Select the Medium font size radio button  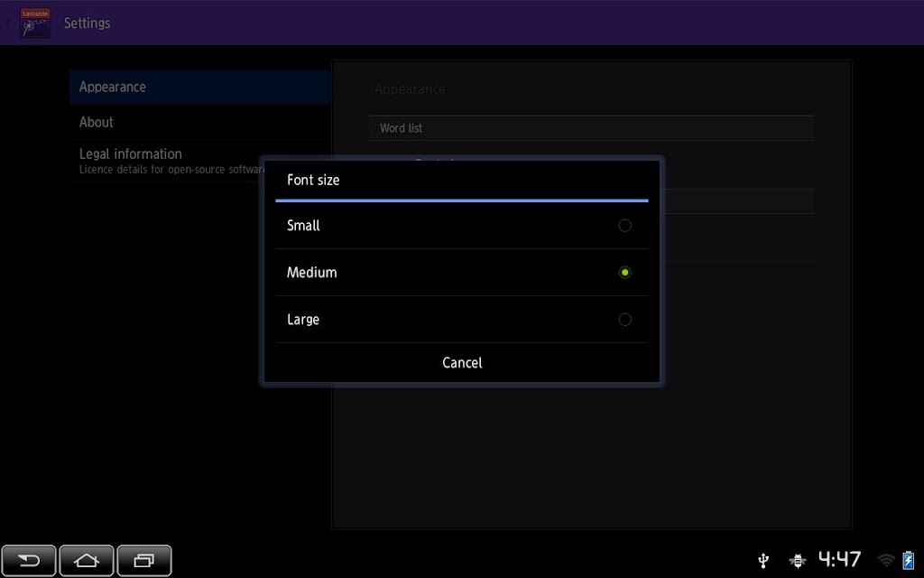(624, 273)
